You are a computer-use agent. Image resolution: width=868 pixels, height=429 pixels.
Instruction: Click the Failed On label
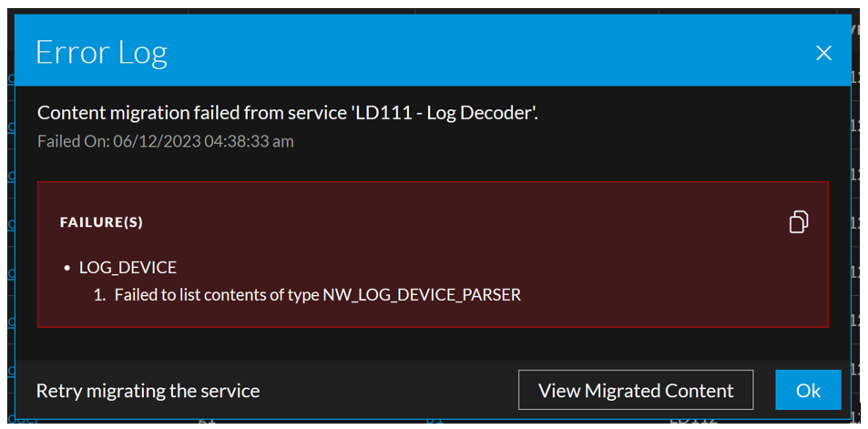point(73,141)
